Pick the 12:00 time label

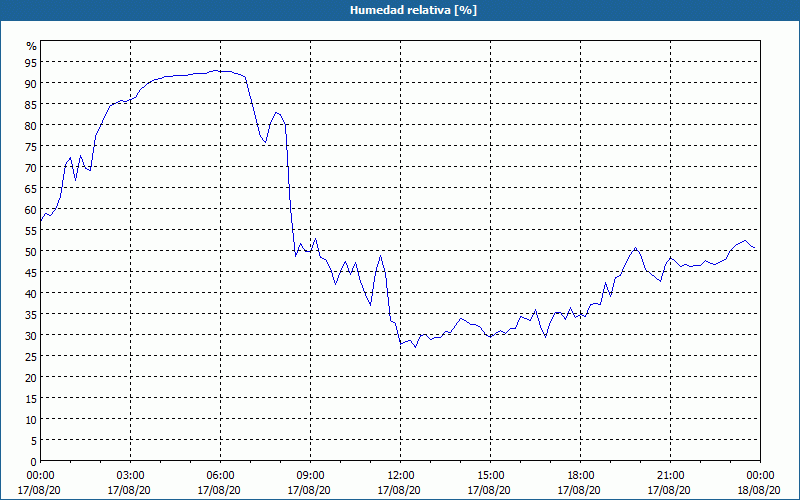pyautogui.click(x=400, y=476)
